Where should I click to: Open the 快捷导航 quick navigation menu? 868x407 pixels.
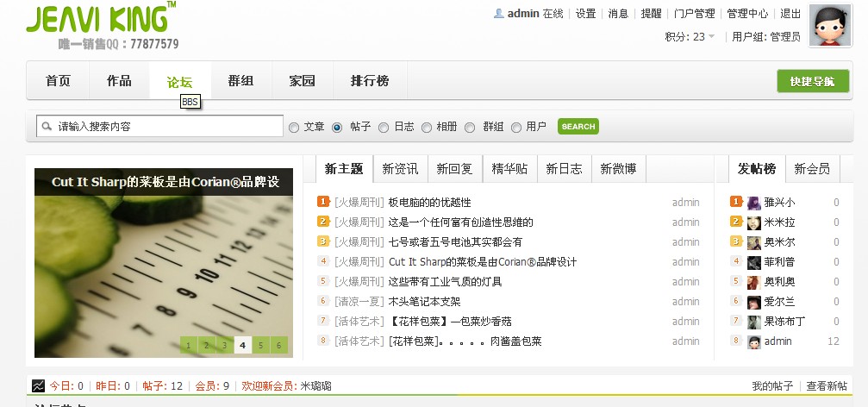(813, 81)
